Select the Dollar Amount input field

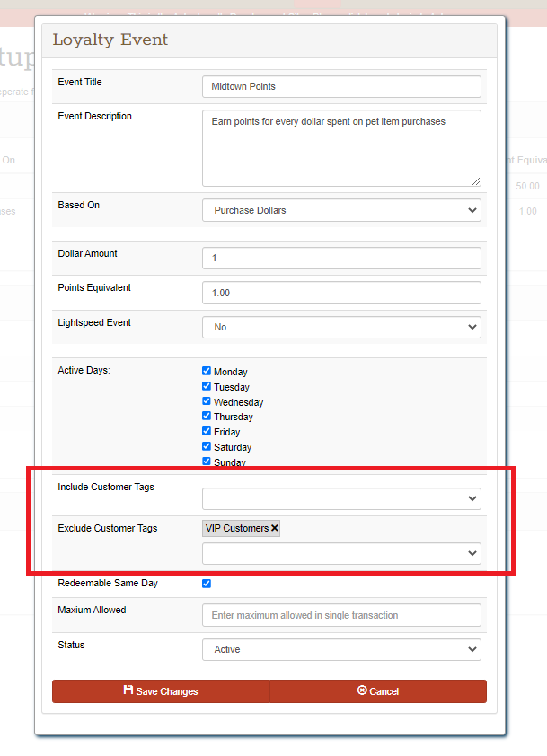[x=341, y=258]
